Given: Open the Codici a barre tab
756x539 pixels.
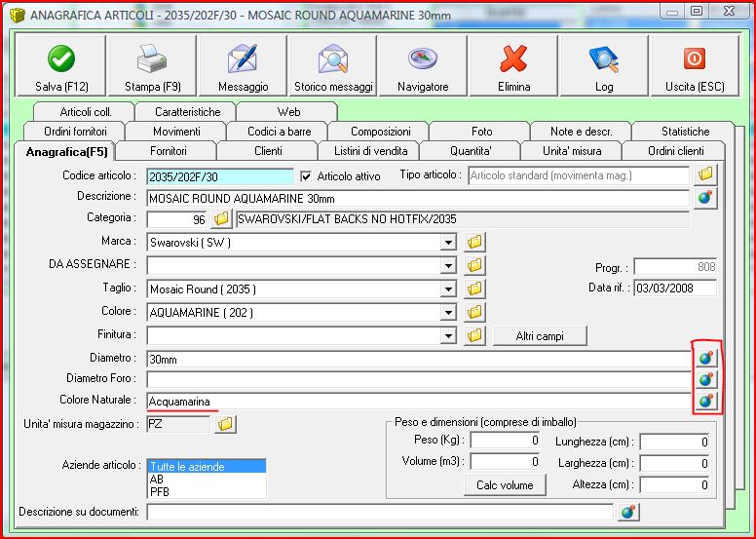Looking at the screenshot, I should click(280, 132).
